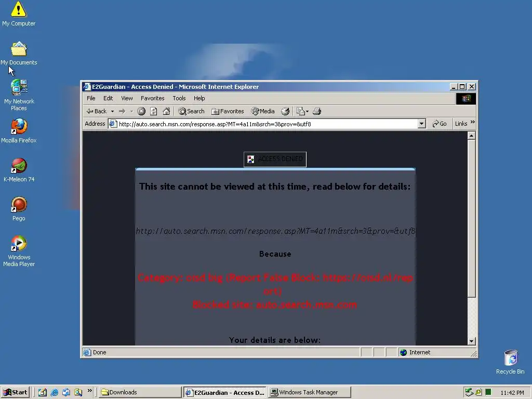Open the Mail toolbar icon
This screenshot has width=532, height=399.
(302, 111)
